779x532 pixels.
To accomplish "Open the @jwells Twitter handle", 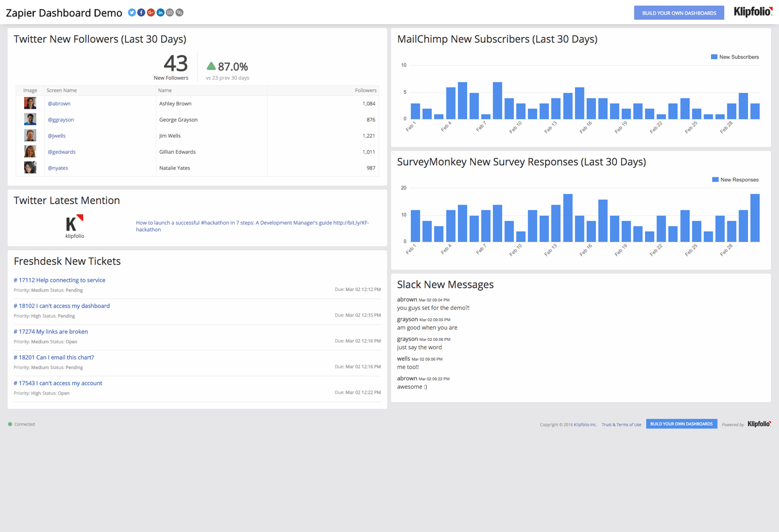I will point(57,136).
